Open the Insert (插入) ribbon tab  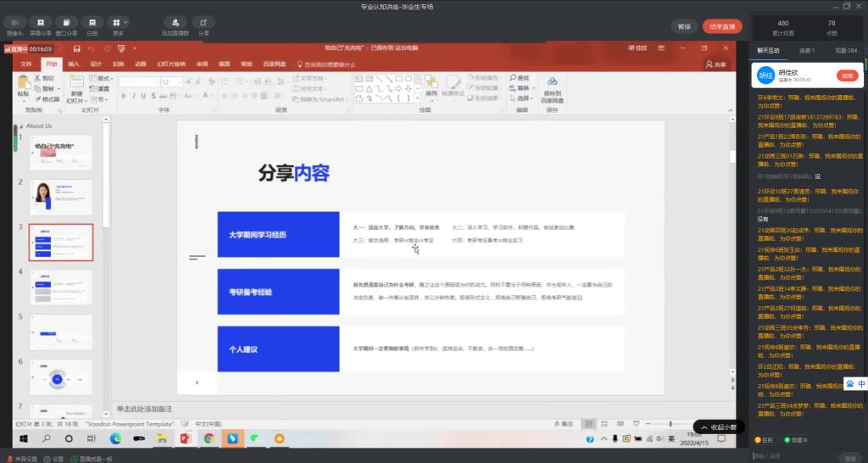(x=74, y=64)
